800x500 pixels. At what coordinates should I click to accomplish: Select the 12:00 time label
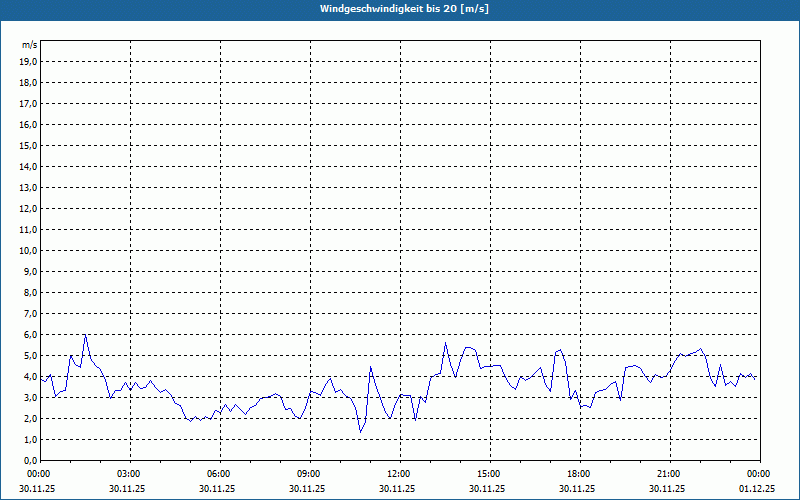399,474
